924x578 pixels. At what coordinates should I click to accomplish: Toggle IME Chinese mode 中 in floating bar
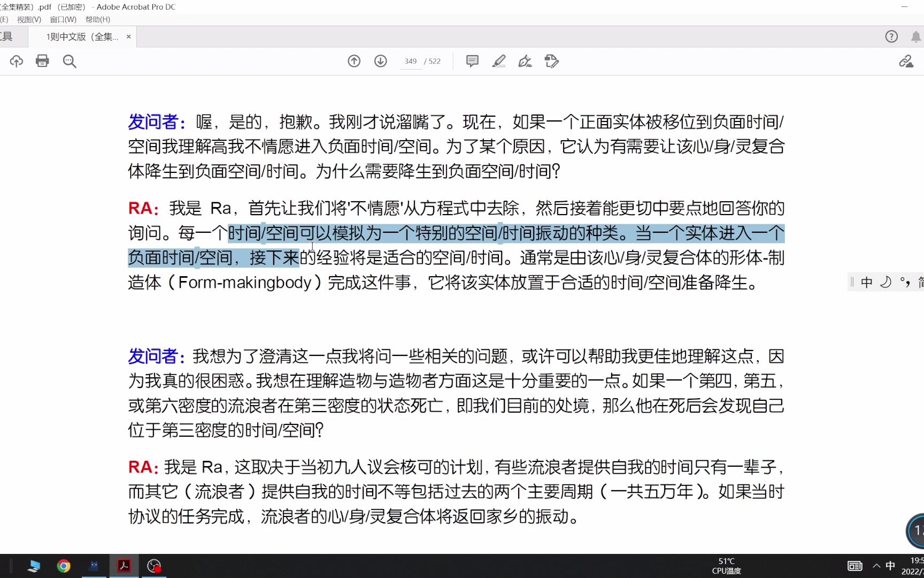coord(867,282)
